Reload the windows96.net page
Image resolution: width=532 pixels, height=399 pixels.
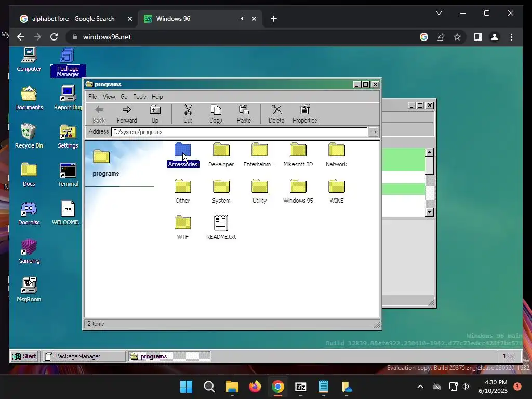click(54, 37)
